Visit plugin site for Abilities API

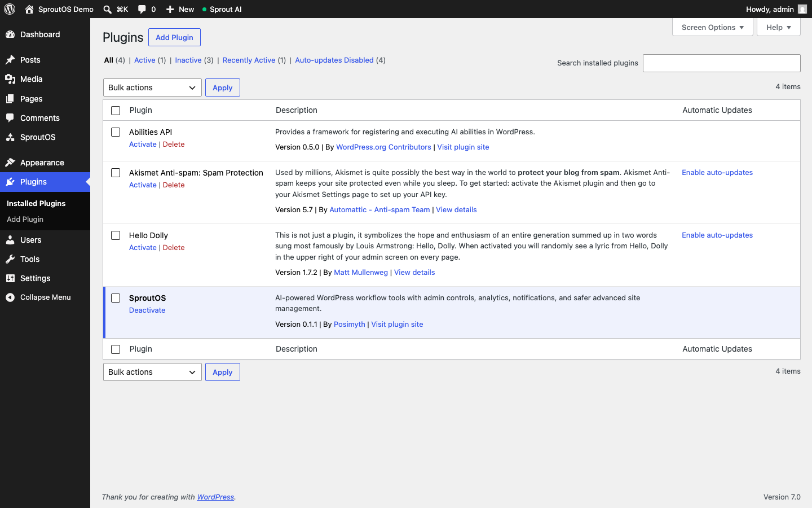point(463,147)
